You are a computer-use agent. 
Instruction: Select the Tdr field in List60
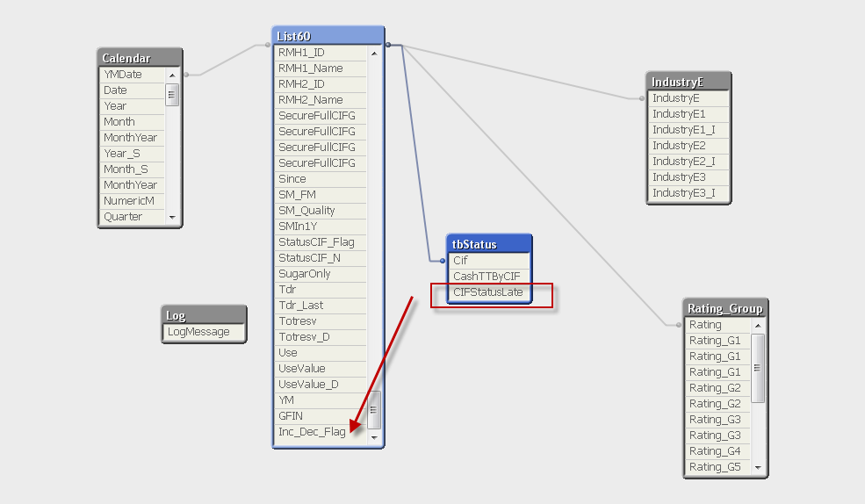pos(321,290)
